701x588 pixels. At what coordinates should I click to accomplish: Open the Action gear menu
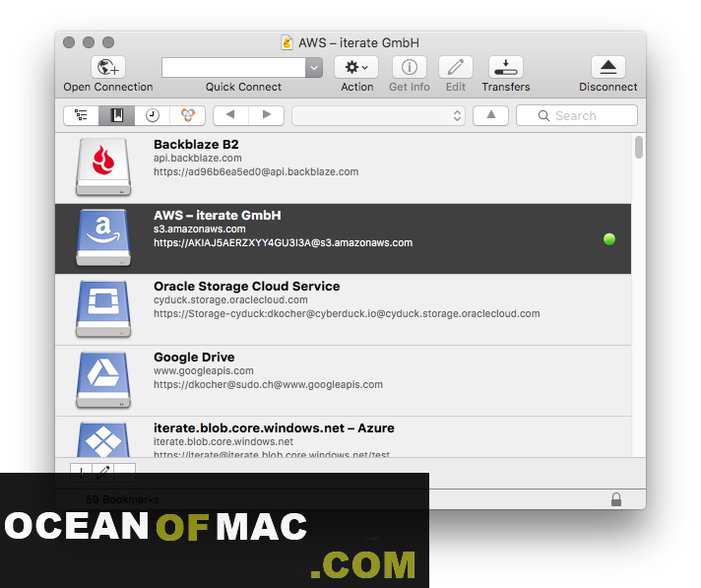click(356, 67)
